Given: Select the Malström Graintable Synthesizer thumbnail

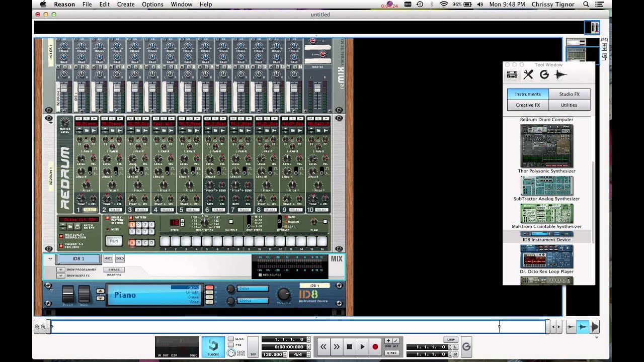Looking at the screenshot, I should coord(546,213).
